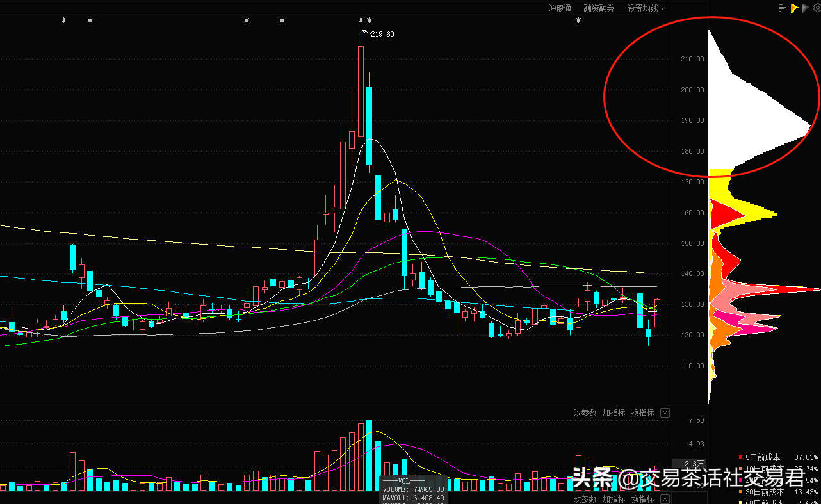
Task: Click the star marker directly above the 219.60 label
Action: (369, 20)
